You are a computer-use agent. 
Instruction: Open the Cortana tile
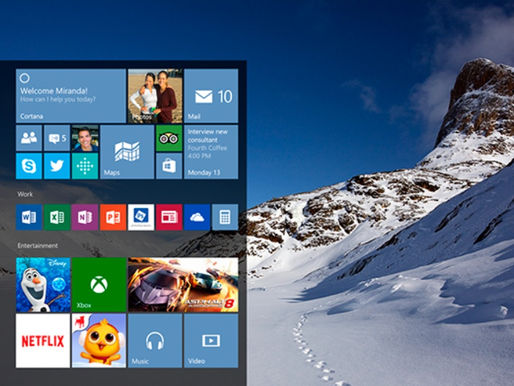pos(71,96)
